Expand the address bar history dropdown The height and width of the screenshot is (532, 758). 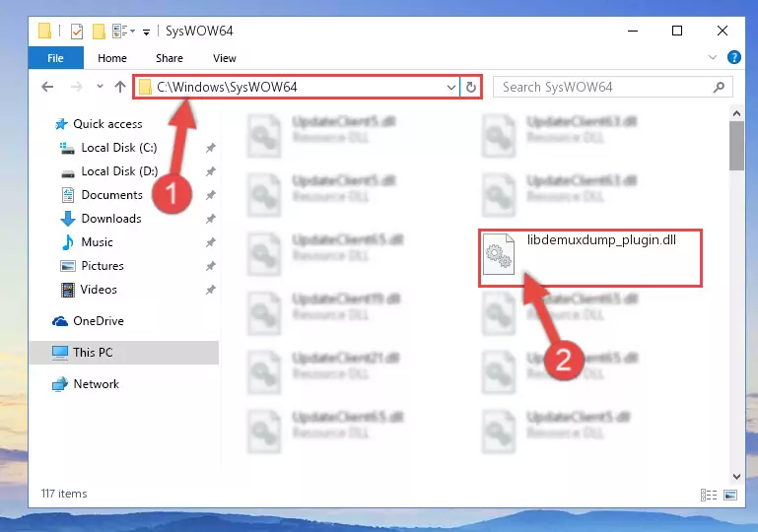click(x=451, y=88)
